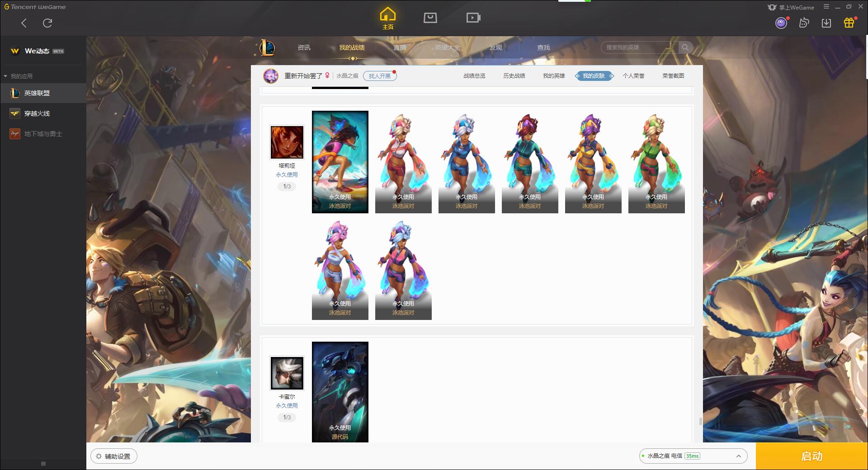Open the video/live icon in top bar

click(x=473, y=18)
